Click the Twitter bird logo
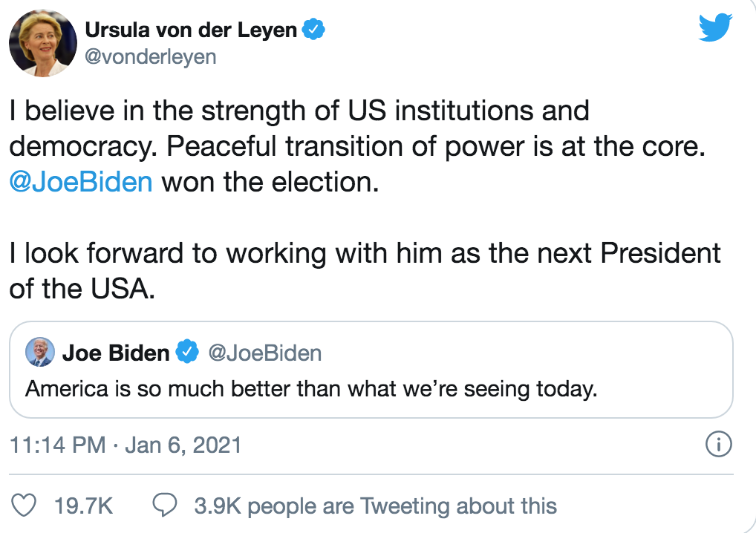 click(x=715, y=27)
